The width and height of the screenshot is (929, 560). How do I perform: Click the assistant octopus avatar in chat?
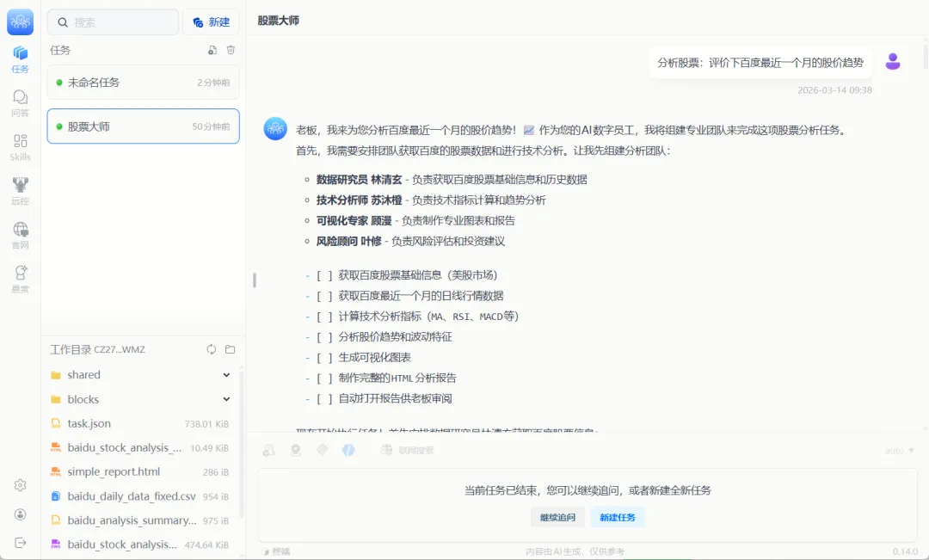pos(275,128)
